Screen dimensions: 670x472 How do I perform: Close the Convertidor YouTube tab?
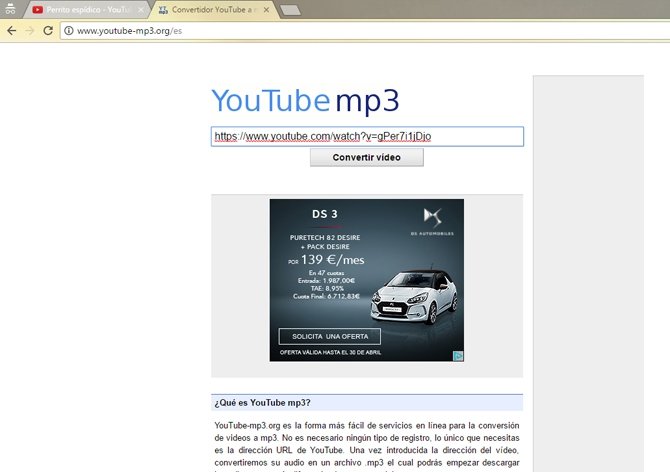[x=266, y=9]
